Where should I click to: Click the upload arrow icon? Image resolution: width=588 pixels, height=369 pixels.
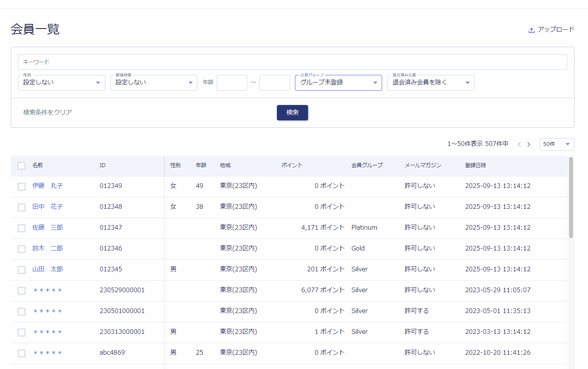coord(531,30)
